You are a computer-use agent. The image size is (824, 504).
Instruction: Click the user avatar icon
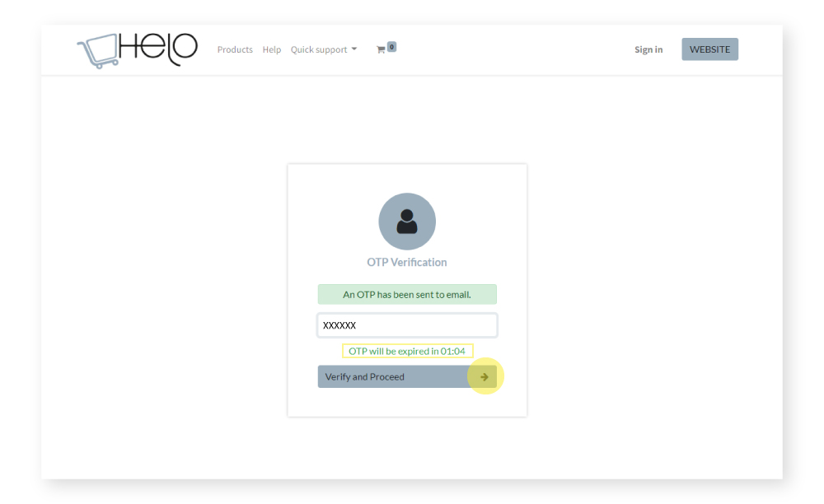point(407,222)
